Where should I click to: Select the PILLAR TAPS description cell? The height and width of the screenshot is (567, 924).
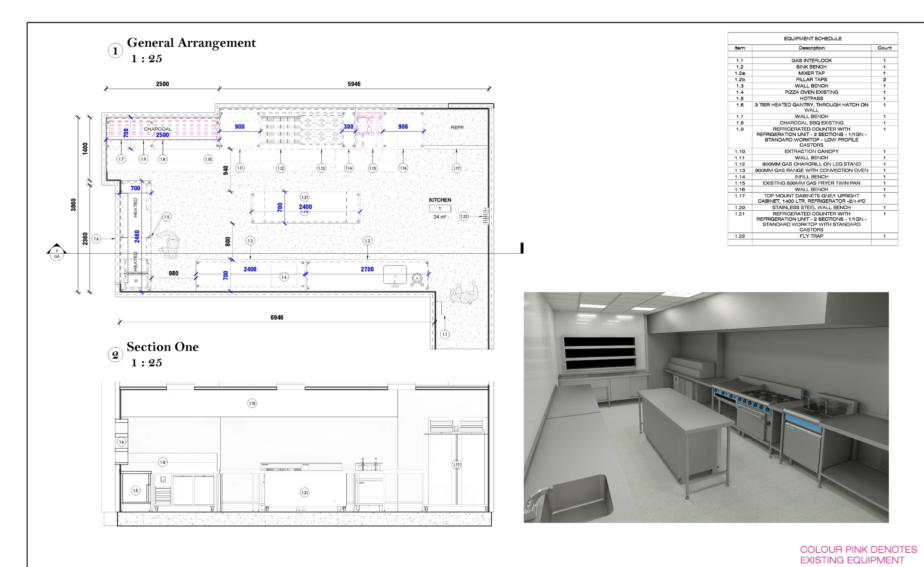coord(812,79)
